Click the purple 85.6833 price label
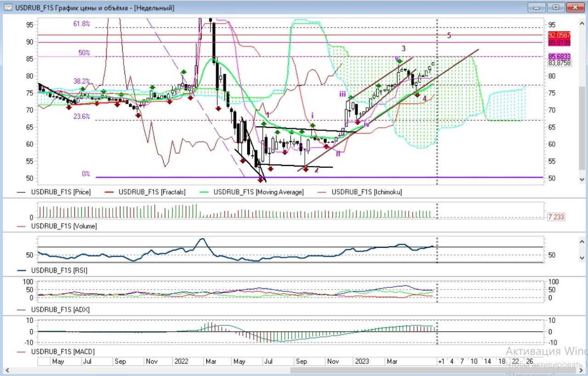 [x=559, y=57]
